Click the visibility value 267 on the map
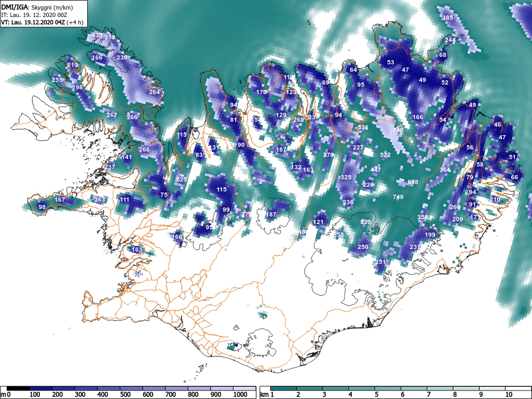The height and width of the screenshot is (399, 532). [x=112, y=115]
